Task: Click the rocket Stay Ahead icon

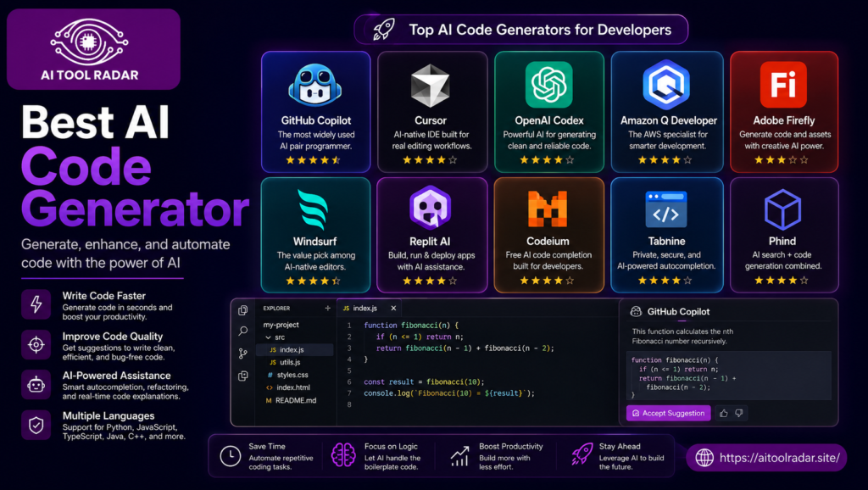Action: coord(581,454)
